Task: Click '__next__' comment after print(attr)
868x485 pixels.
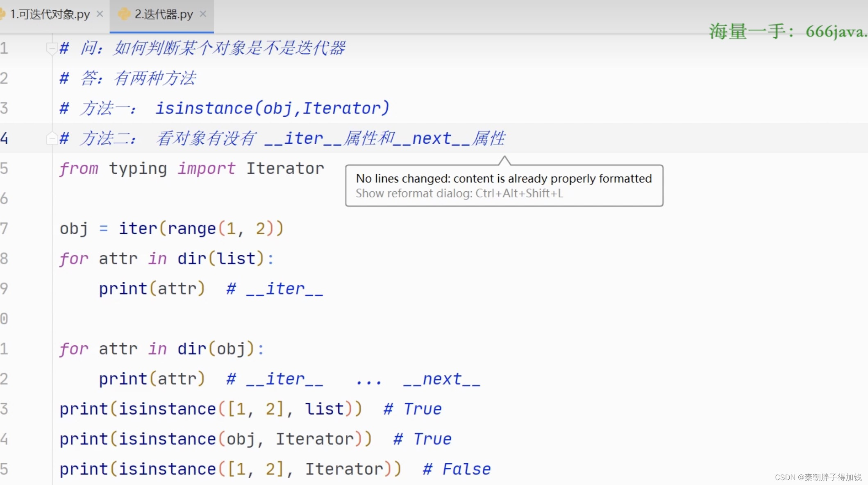Action: tap(441, 379)
